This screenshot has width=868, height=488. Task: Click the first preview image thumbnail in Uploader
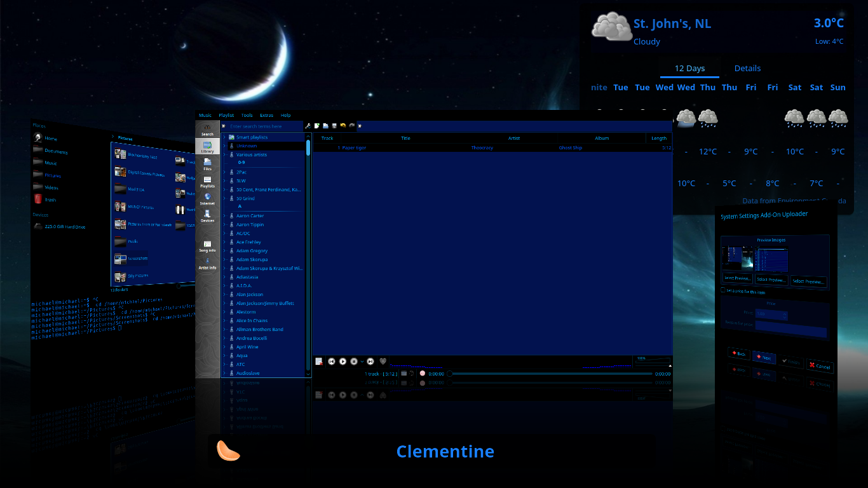738,259
